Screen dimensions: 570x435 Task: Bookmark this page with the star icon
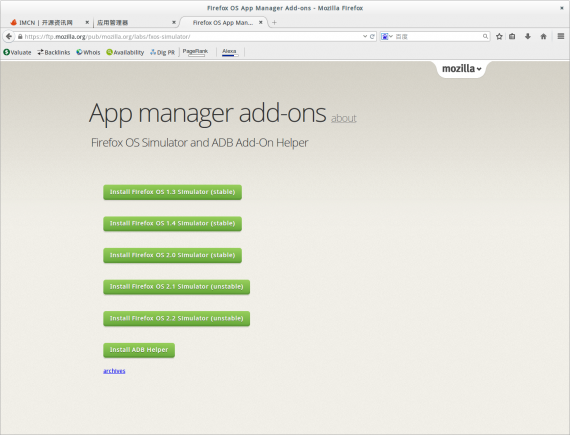pos(499,36)
